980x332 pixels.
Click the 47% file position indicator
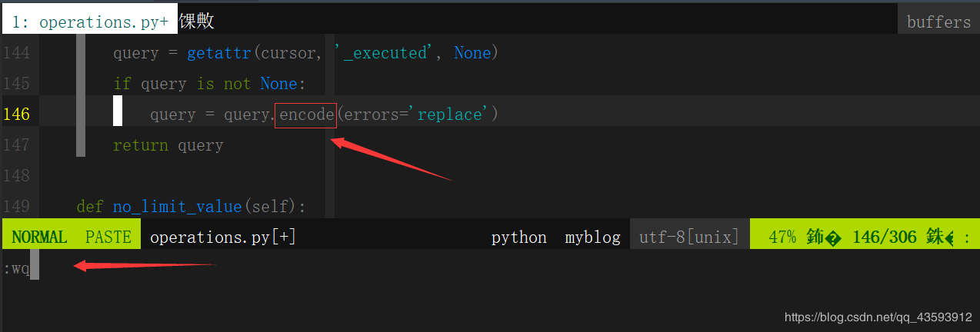pyautogui.click(x=782, y=237)
